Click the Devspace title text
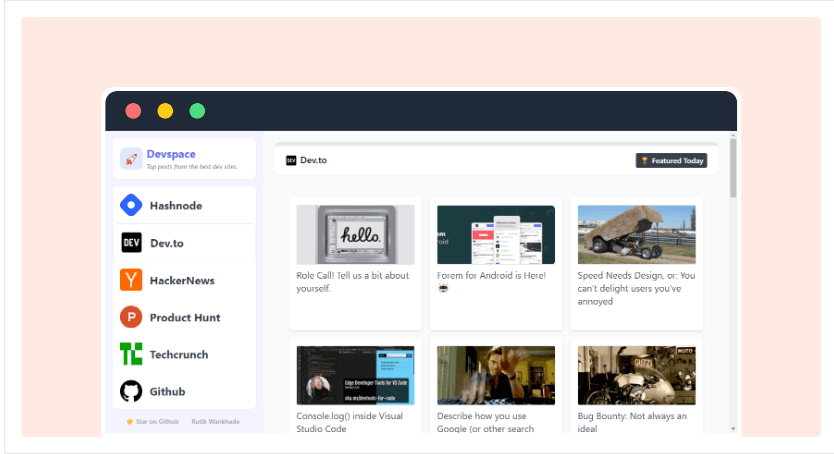Viewport: 834px width, 454px height. [171, 154]
